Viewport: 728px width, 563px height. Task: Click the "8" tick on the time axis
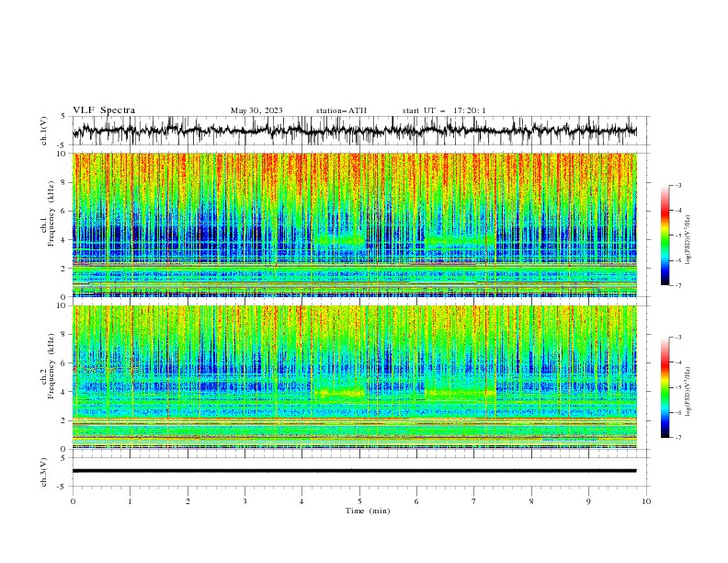point(531,501)
